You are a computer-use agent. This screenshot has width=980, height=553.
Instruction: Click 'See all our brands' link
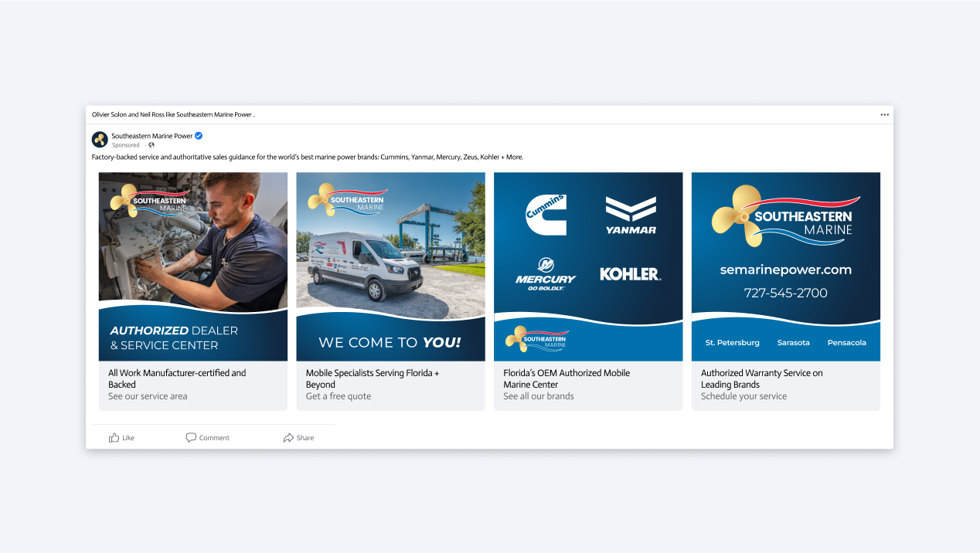pyautogui.click(x=539, y=396)
